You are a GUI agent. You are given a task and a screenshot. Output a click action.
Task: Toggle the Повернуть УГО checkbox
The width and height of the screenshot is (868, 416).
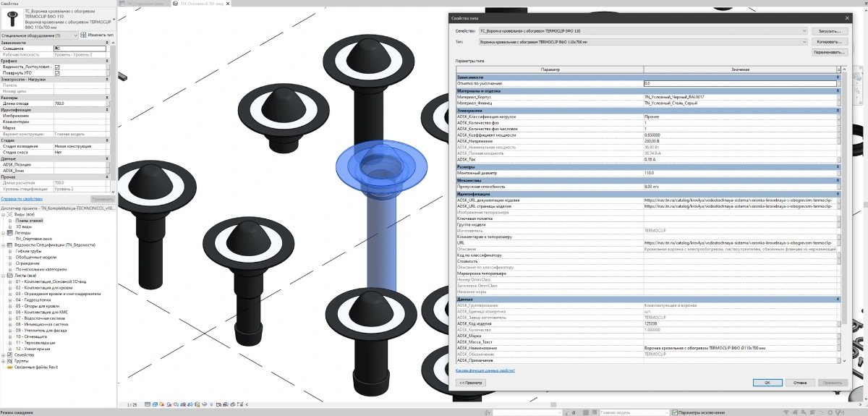[57, 73]
